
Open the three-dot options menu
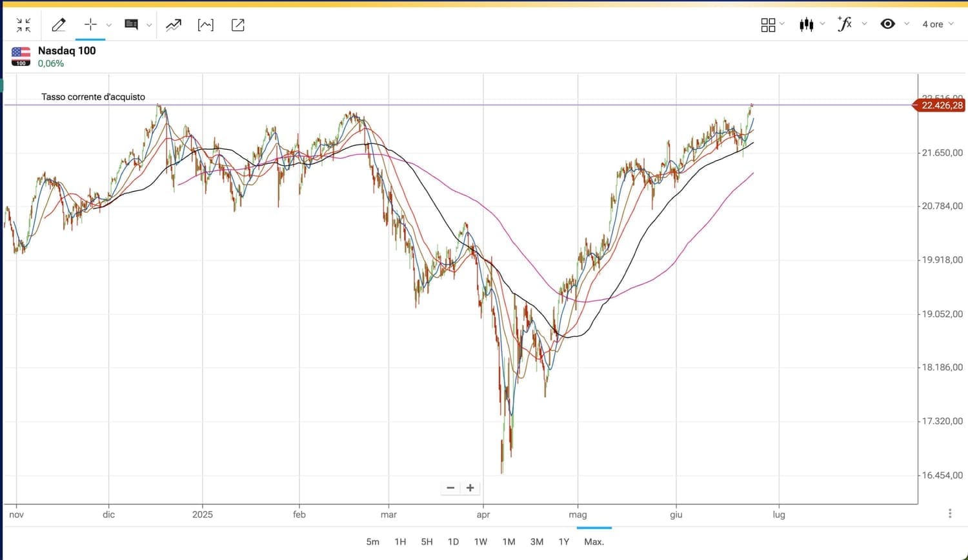pos(950,514)
